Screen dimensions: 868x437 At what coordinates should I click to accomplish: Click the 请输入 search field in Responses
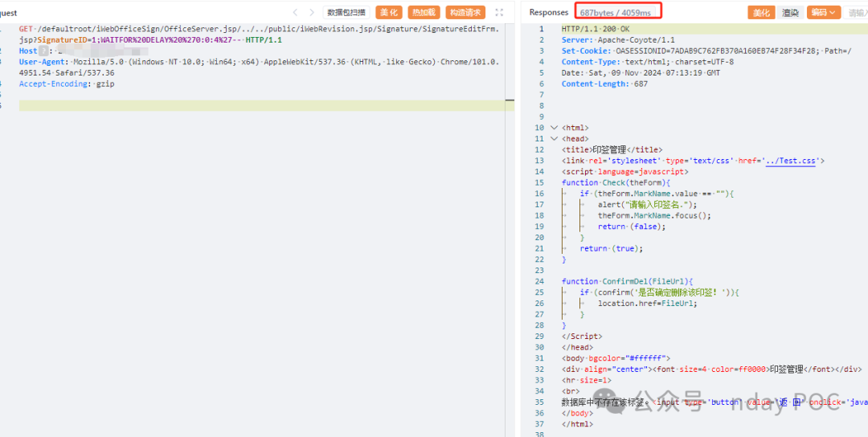pos(856,13)
